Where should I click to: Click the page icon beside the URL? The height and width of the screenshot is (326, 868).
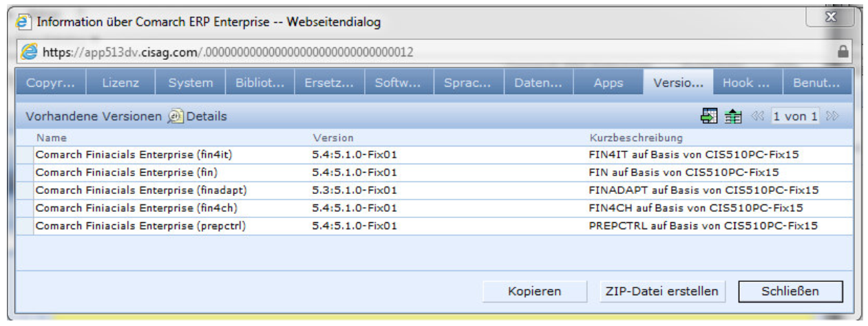pos(29,52)
